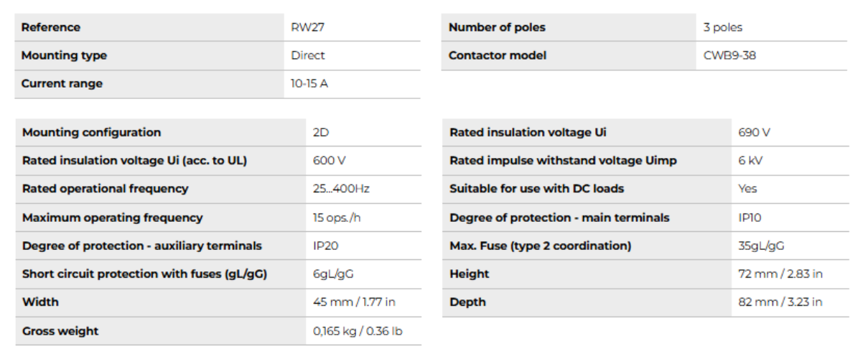This screenshot has width=868, height=359.
Task: Click Rated impulse withstand voltage Uimp label
Action: point(563,161)
